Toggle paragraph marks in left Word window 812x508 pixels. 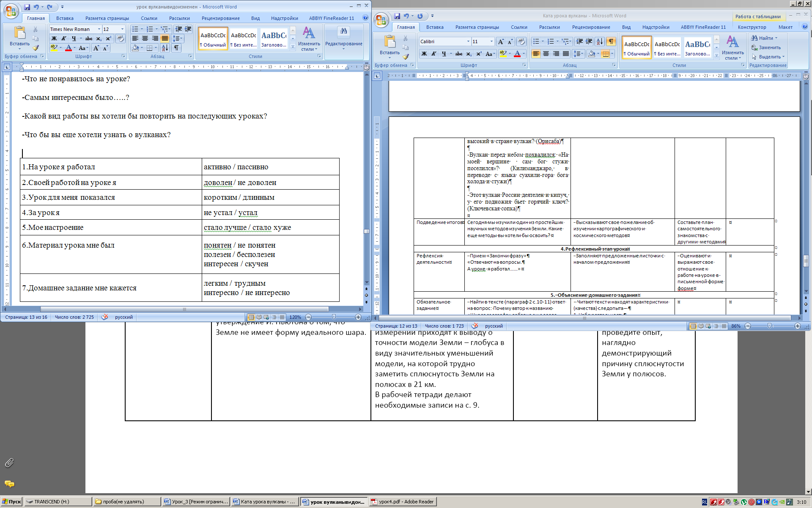point(176,48)
